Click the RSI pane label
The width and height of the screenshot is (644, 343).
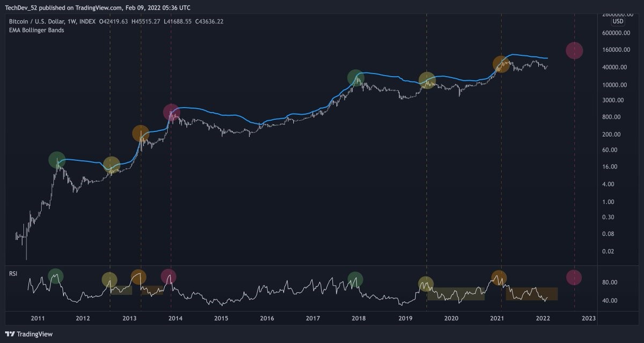[x=13, y=273]
